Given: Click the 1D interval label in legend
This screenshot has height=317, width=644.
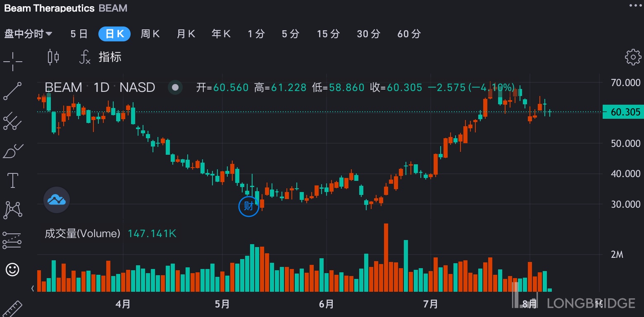Looking at the screenshot, I should point(101,87).
